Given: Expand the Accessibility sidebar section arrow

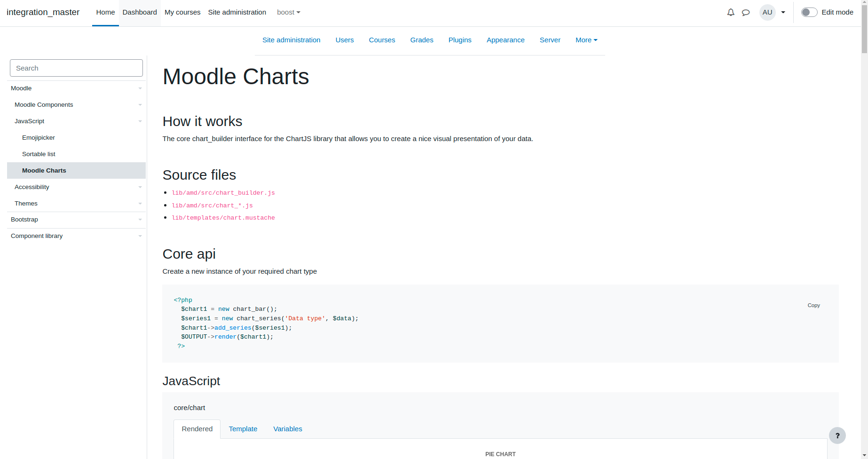Looking at the screenshot, I should coord(140,187).
